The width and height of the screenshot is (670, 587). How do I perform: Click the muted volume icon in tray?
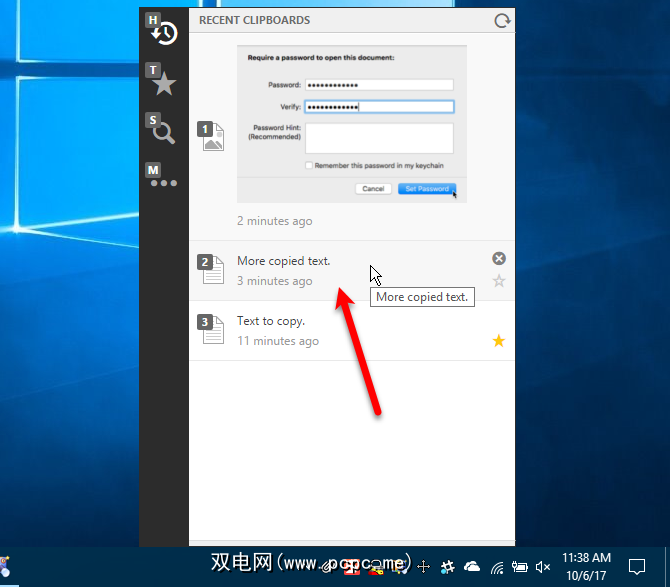coord(543,567)
